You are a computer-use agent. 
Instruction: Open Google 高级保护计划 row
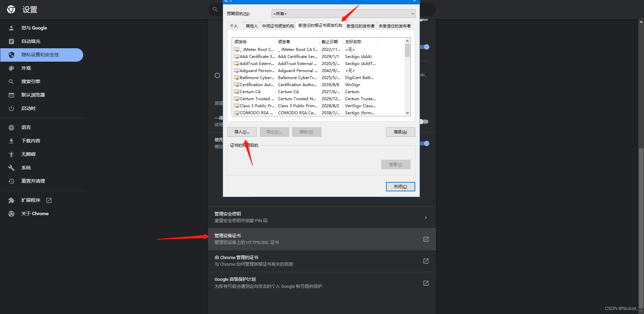[x=322, y=283]
